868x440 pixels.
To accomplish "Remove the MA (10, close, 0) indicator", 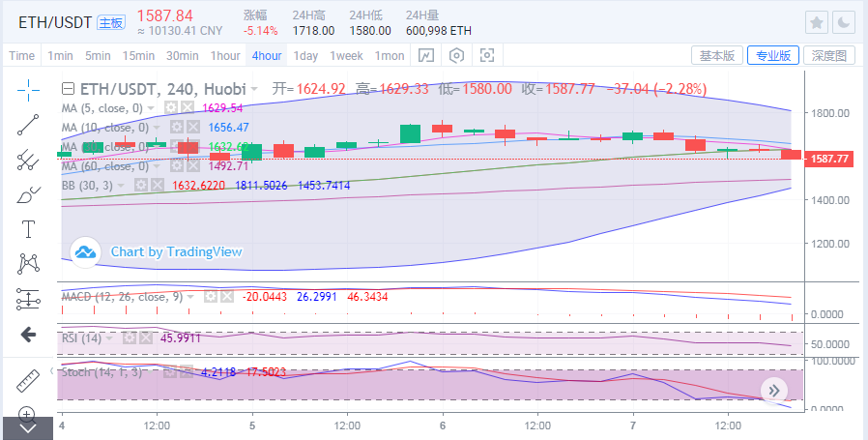I will pyautogui.click(x=192, y=128).
